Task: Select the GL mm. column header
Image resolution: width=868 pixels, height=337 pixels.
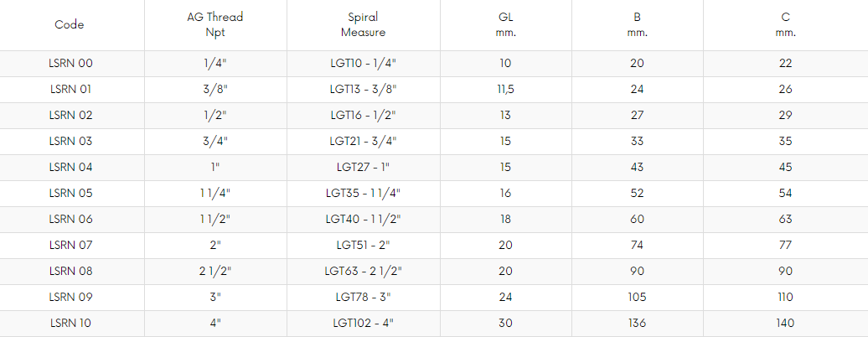Action: coord(506,25)
